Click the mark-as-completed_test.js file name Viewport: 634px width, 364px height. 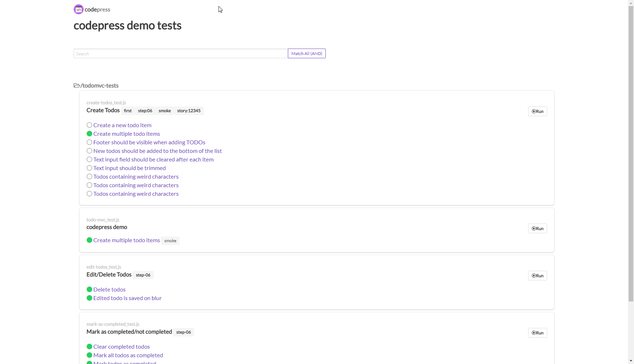point(113,324)
